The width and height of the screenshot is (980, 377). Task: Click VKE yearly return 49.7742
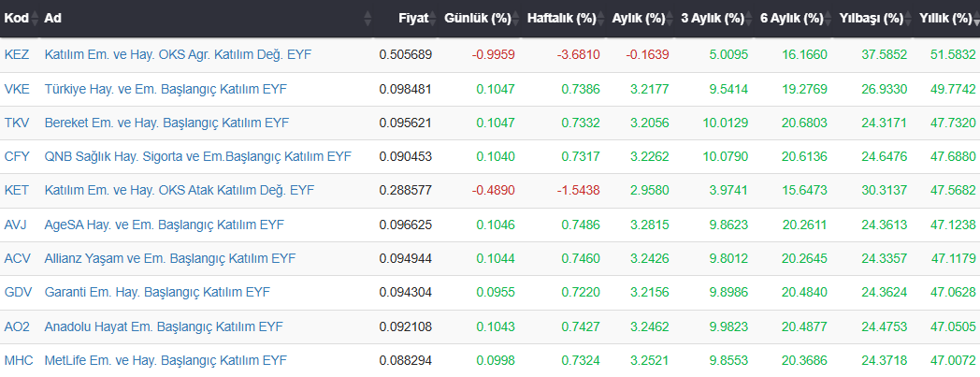[x=953, y=89]
